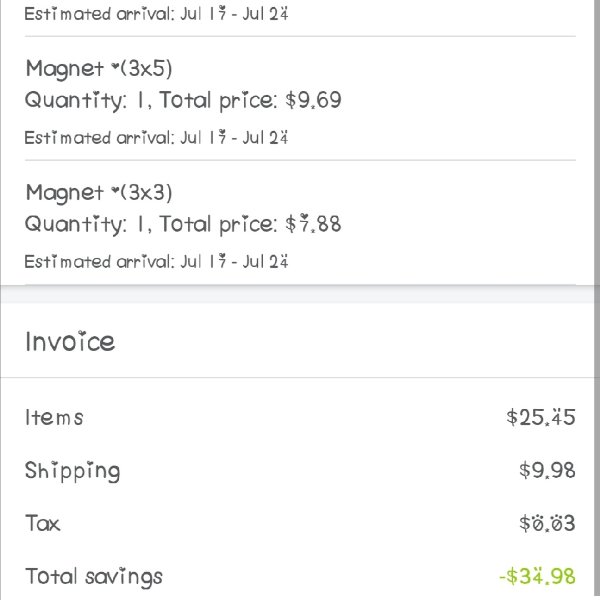
Task: Select the $9.69 total price line
Action: tap(183, 101)
